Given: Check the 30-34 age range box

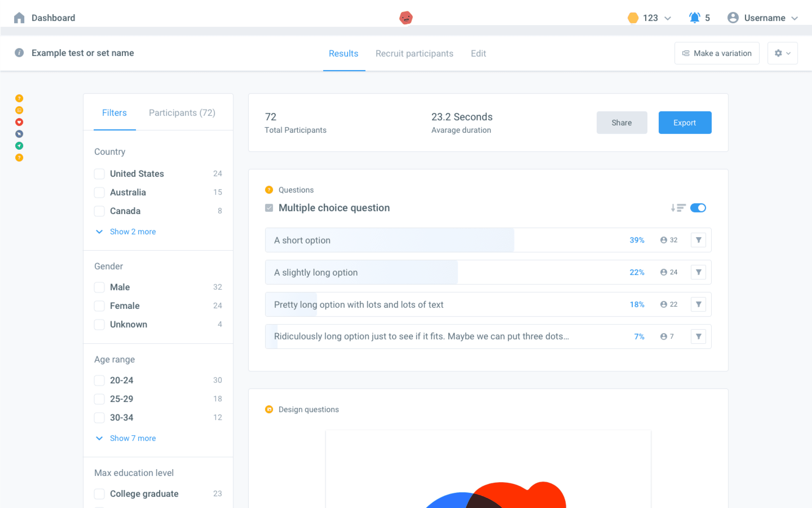Looking at the screenshot, I should click(99, 418).
